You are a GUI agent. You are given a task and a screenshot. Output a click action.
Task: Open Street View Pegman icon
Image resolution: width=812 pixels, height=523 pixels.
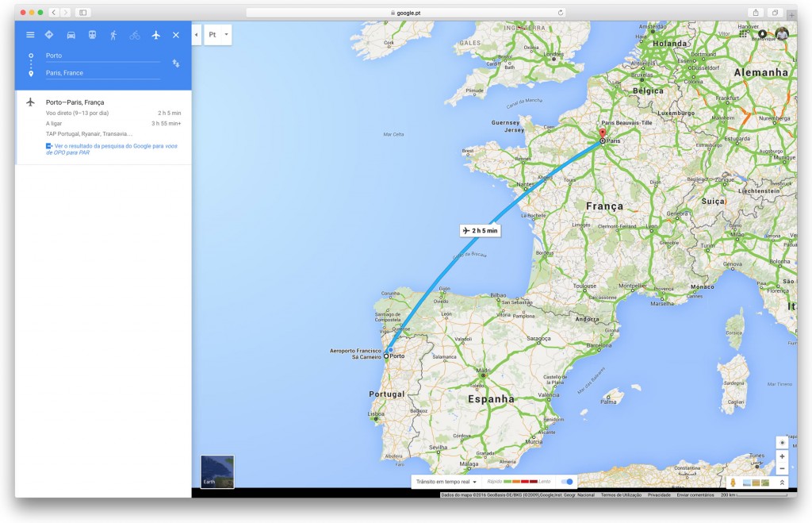(x=733, y=483)
